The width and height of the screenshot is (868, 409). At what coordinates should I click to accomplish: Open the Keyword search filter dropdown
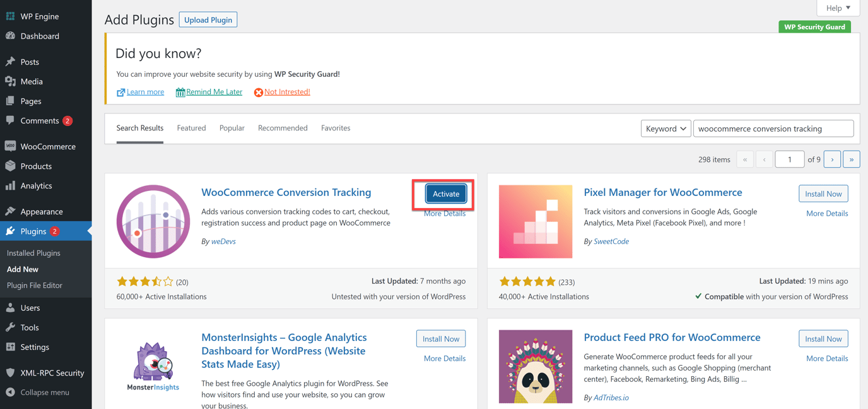pyautogui.click(x=666, y=128)
